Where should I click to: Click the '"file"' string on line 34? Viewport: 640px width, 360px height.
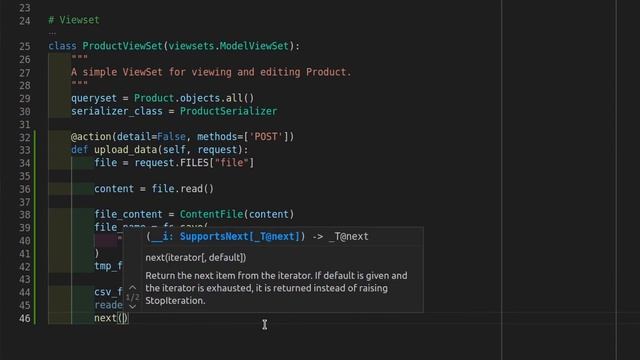point(231,163)
